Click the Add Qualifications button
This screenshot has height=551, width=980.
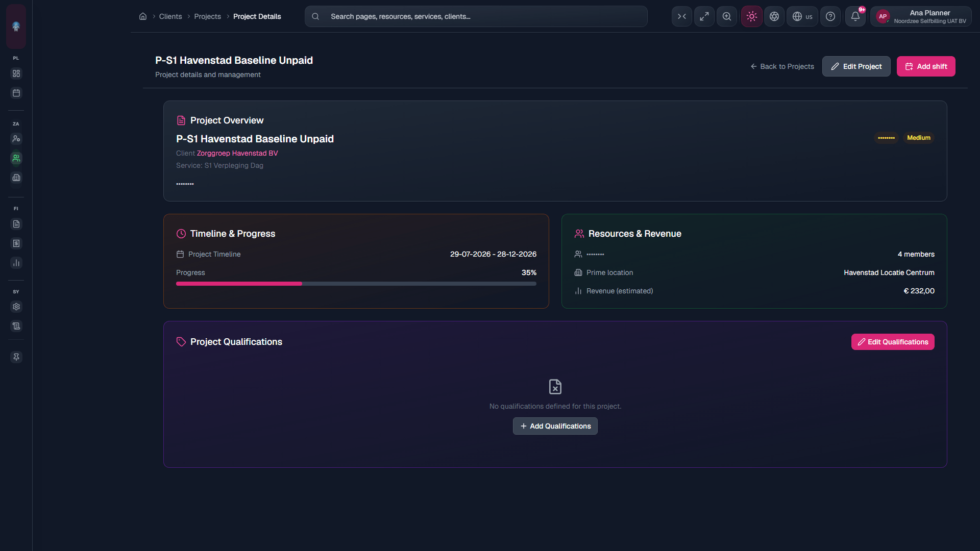pyautogui.click(x=555, y=426)
